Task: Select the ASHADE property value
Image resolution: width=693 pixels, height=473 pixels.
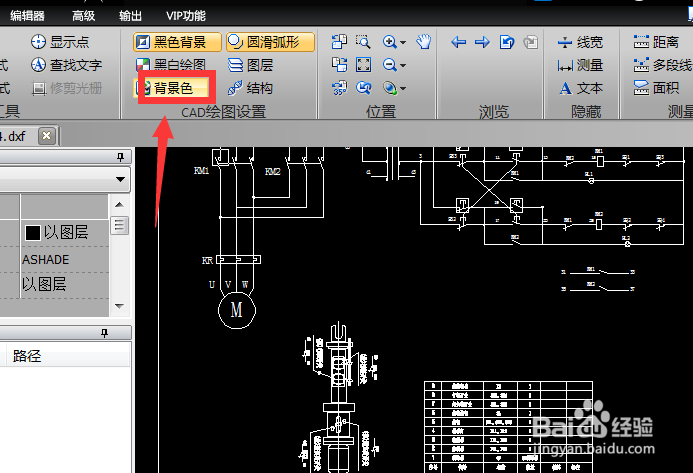Action: [46, 259]
